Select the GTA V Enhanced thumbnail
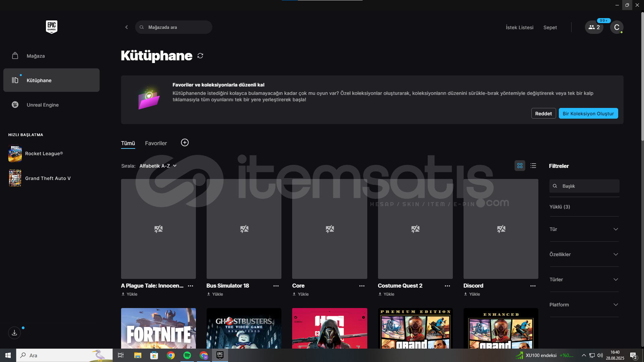Image resolution: width=644 pixels, height=362 pixels. [x=501, y=328]
